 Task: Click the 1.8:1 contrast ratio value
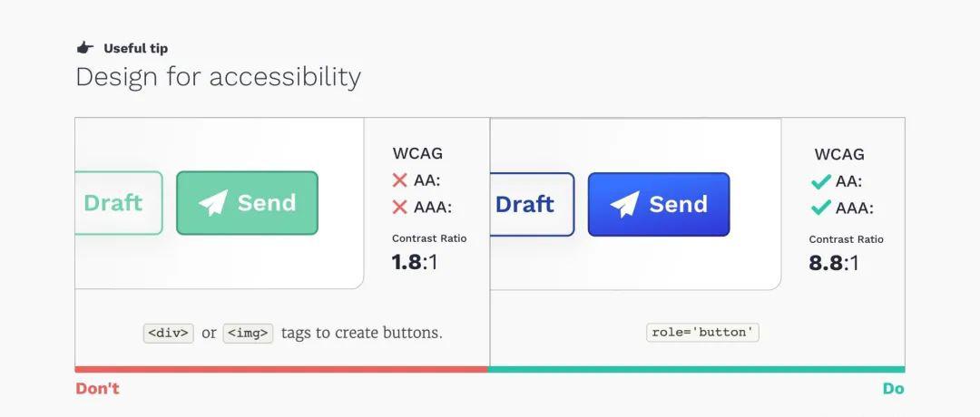tap(415, 262)
